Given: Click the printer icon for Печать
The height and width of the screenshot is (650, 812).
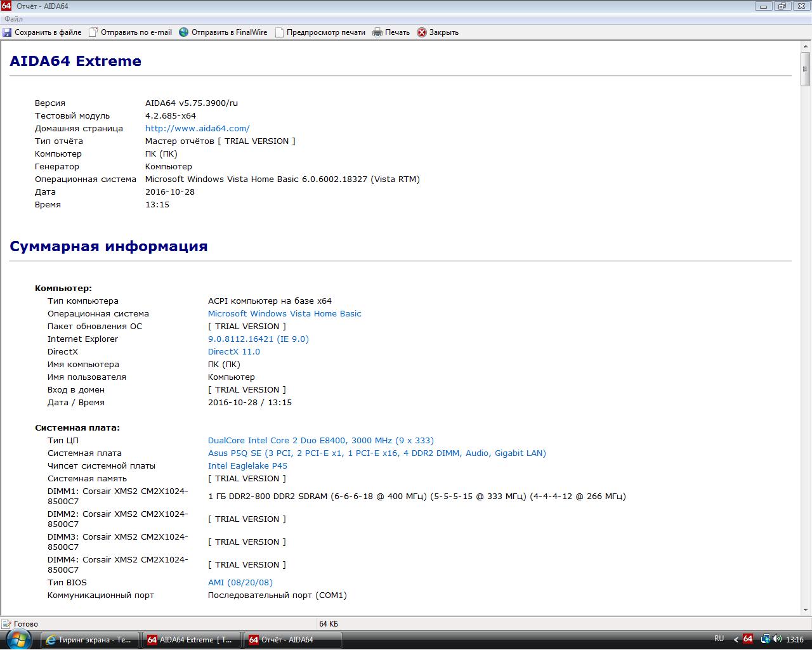Looking at the screenshot, I should (377, 32).
